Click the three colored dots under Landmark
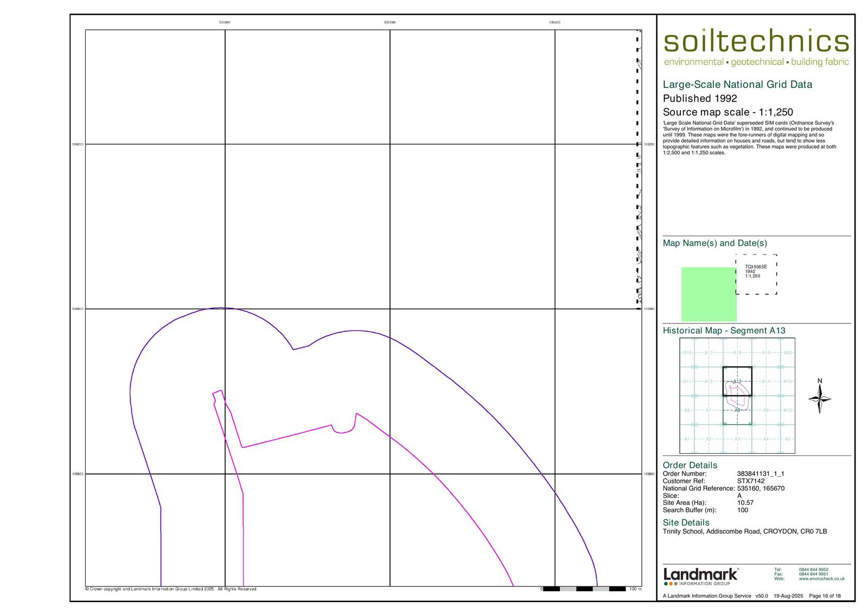The width and height of the screenshot is (868, 614). (671, 584)
